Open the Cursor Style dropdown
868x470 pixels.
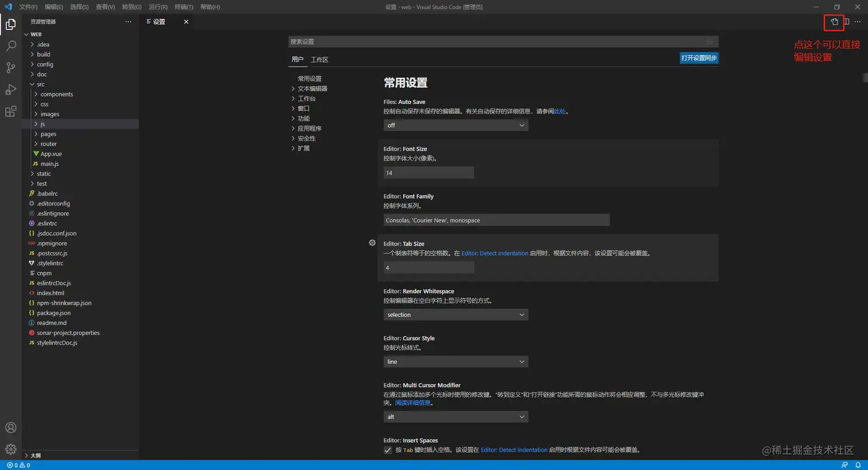tap(456, 362)
